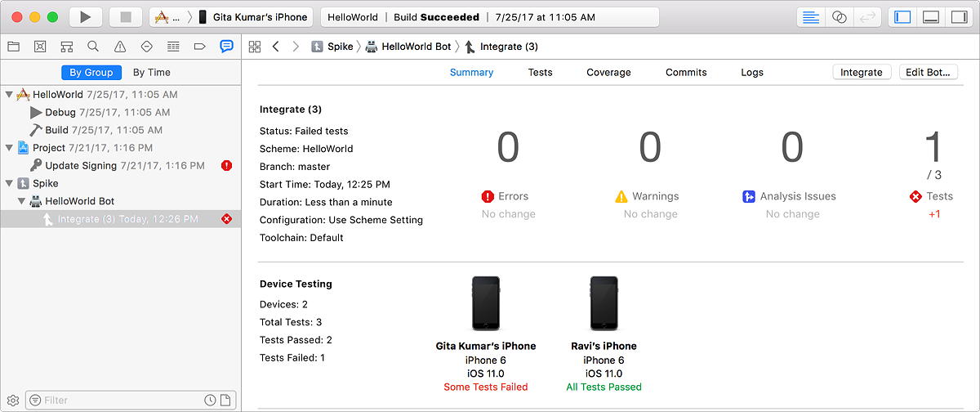Image resolution: width=980 pixels, height=412 pixels.
Task: Click the filter options icon in filter field
Action: 35,400
